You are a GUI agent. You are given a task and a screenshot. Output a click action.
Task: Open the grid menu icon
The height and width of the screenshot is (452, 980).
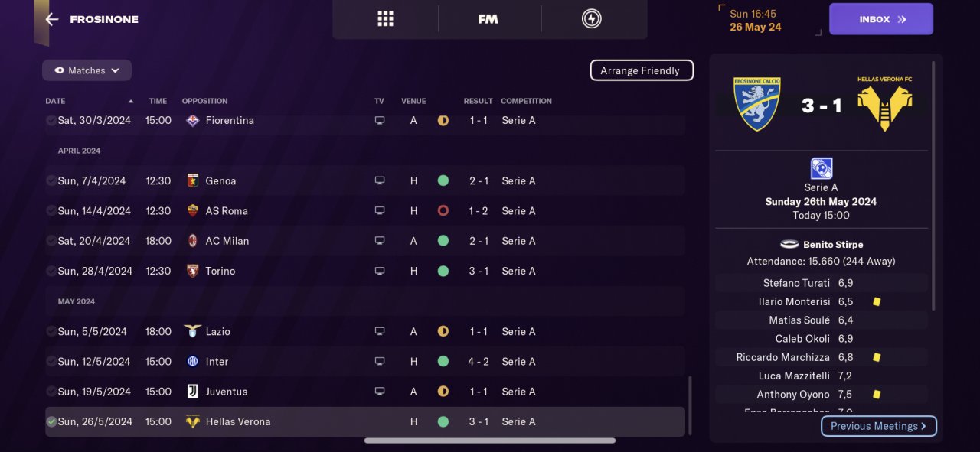(x=385, y=19)
